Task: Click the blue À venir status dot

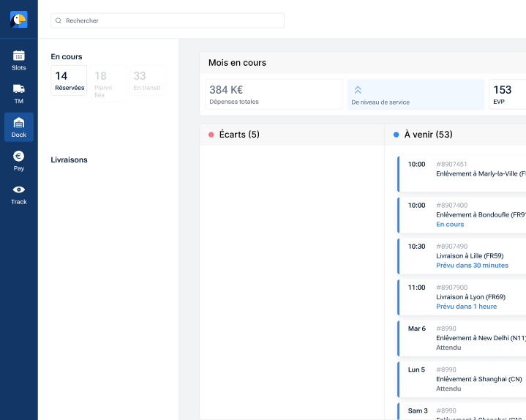Action: tap(397, 135)
